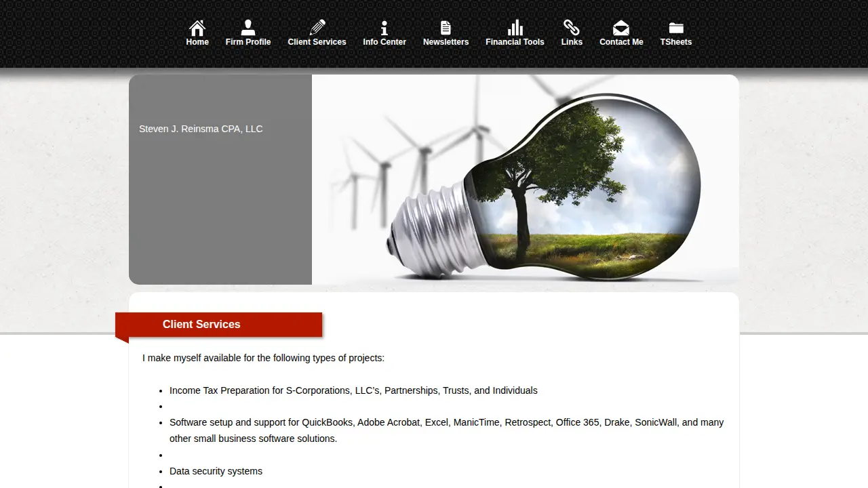
Task: Click the Data security systems bullet
Action: 216,471
